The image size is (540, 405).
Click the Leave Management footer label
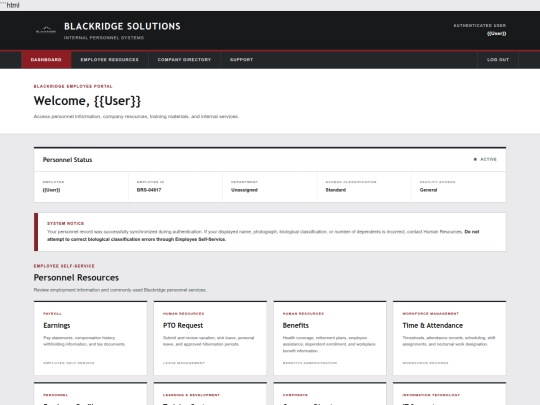pos(184,363)
